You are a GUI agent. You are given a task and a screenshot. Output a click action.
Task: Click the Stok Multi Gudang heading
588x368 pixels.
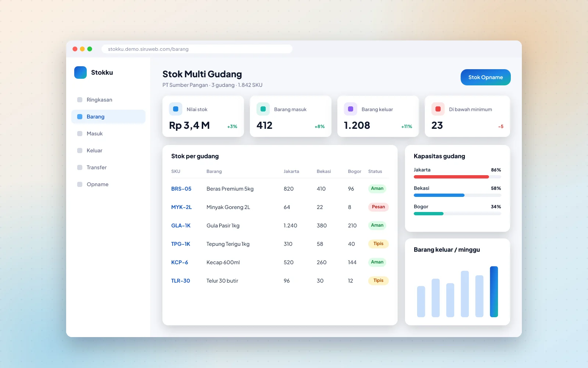coord(202,74)
